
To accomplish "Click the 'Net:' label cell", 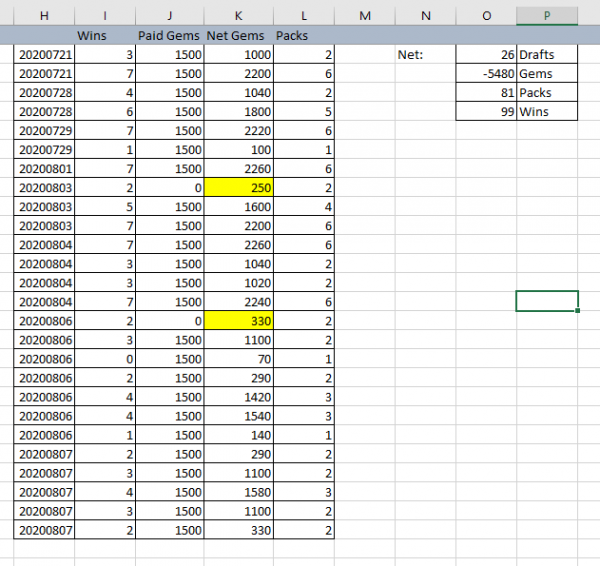I will (x=425, y=54).
